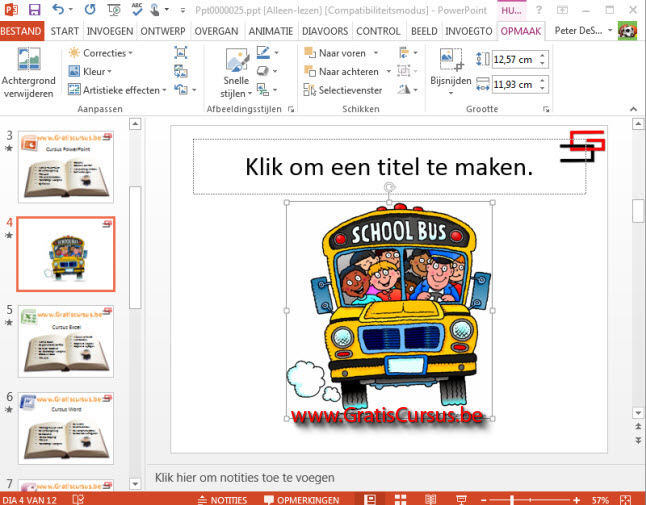Toggle OPMERKINGEN pane in status bar
Image resolution: width=646 pixels, height=505 pixels.
tap(302, 500)
